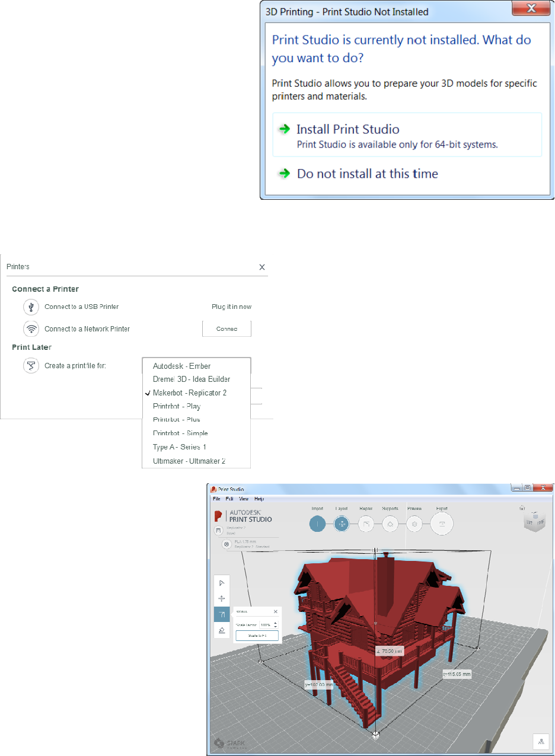
Task: Select Type A - Series 1 printer
Action: (x=197, y=447)
